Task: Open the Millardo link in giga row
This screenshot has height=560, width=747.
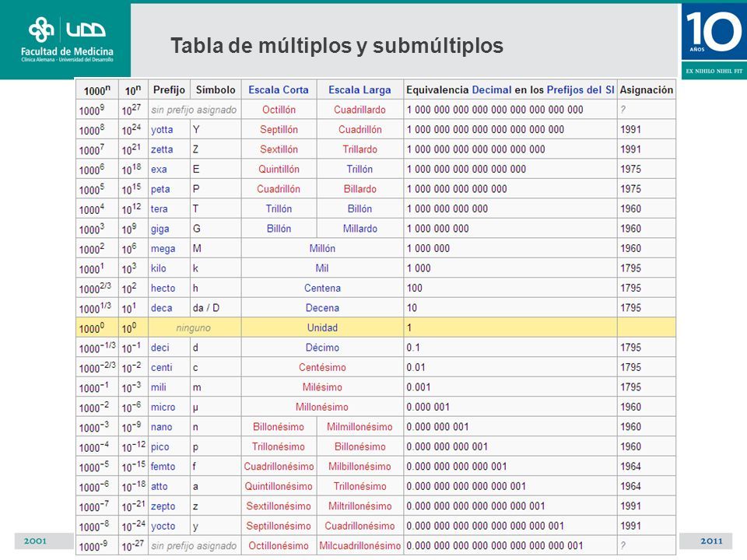Action: [x=359, y=229]
